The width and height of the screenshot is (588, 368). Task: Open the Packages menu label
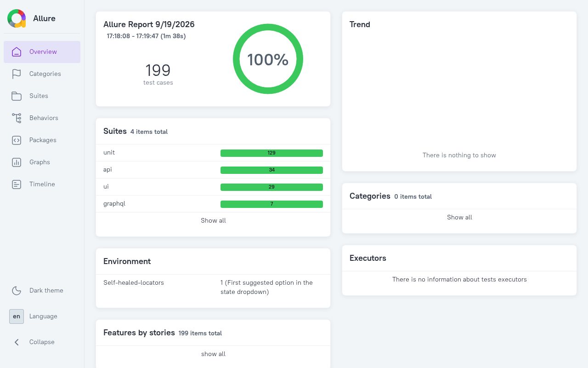tap(43, 140)
